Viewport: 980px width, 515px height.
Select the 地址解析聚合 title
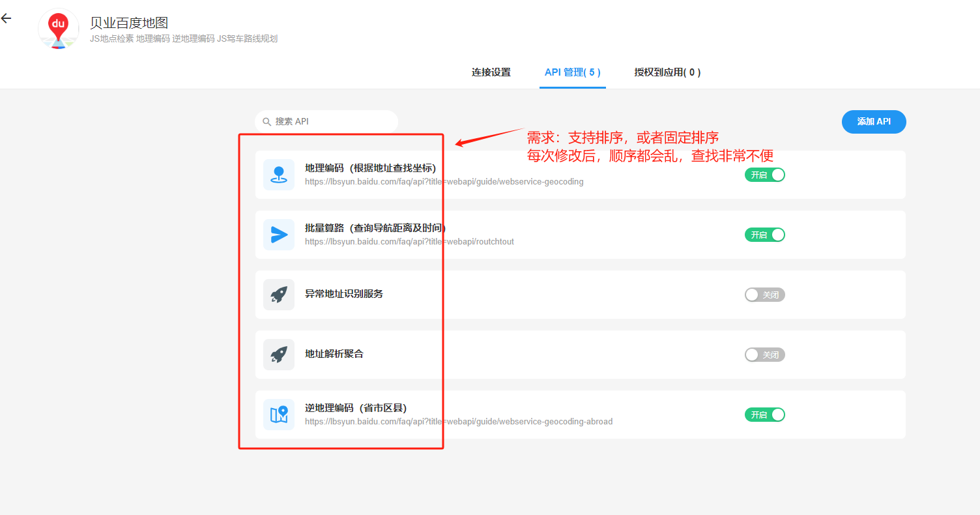334,354
